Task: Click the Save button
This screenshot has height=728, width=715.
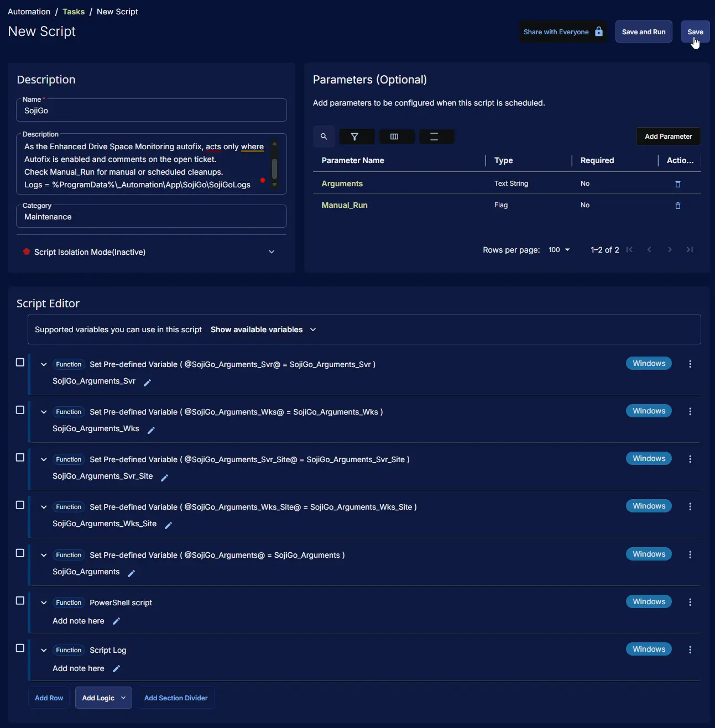Action: tap(695, 32)
